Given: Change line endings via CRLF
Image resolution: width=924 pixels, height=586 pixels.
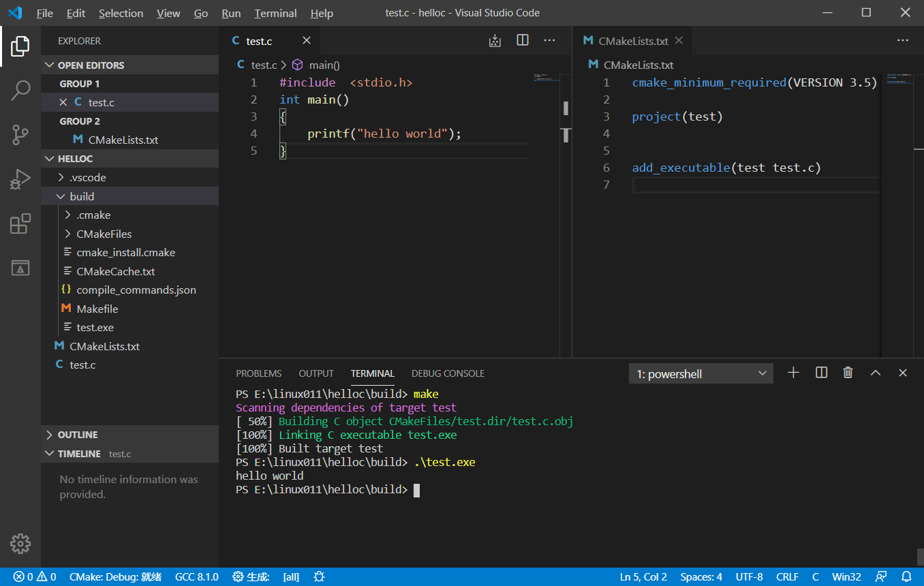Looking at the screenshot, I should click(x=787, y=576).
